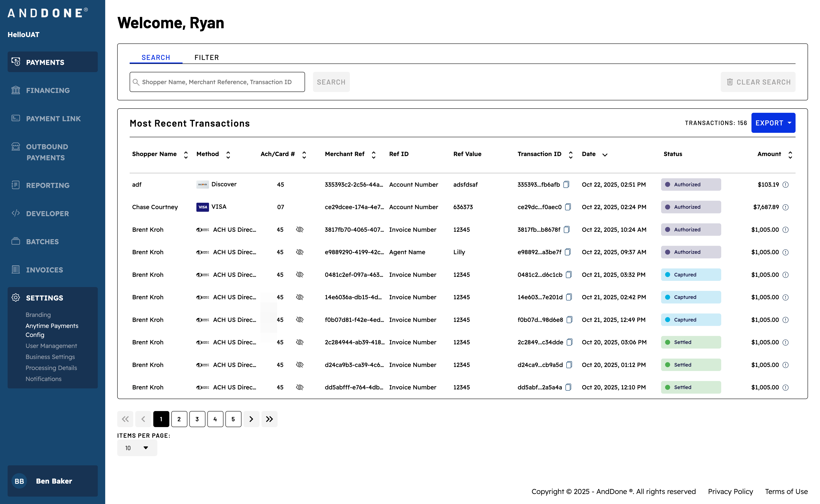Click the Settings gear icon

16,298
